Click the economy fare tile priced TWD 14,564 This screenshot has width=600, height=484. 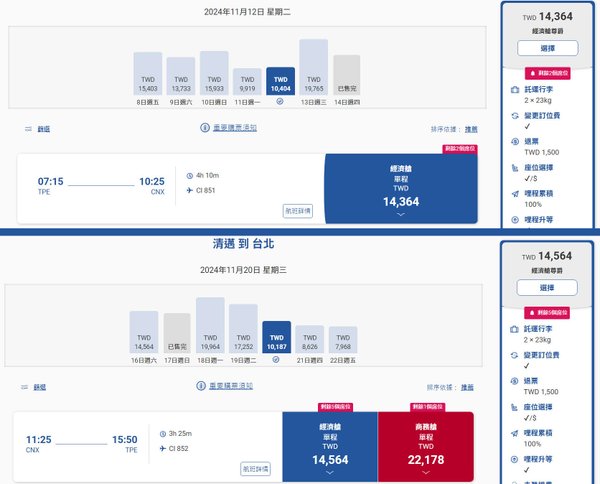click(330, 447)
